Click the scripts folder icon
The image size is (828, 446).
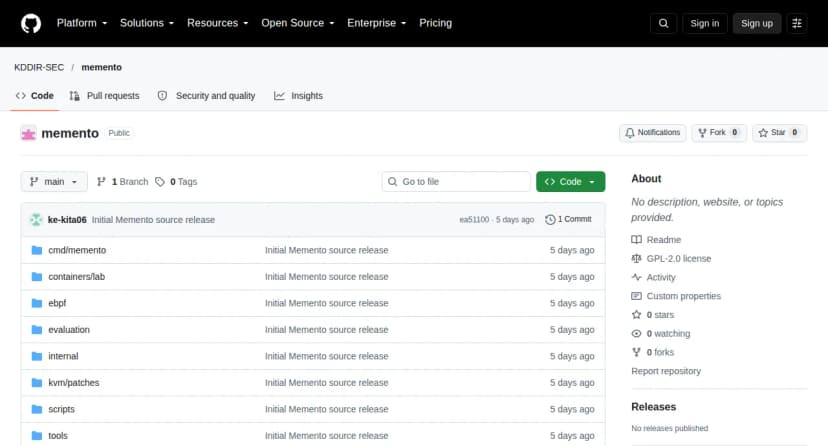point(36,409)
